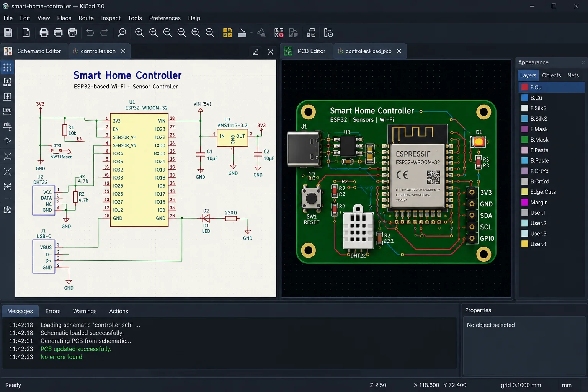Select the B.CrtYd layer row

(552, 181)
